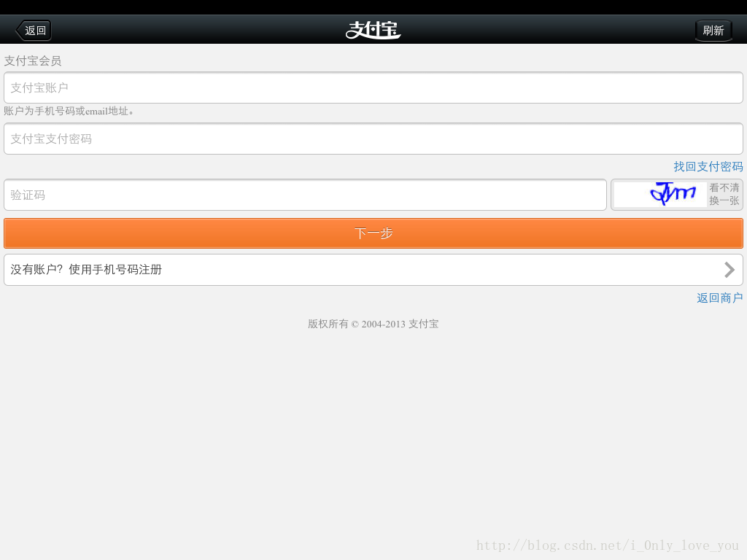
Task: Focus the 支付宝支付密码 password field
Action: tap(373, 139)
